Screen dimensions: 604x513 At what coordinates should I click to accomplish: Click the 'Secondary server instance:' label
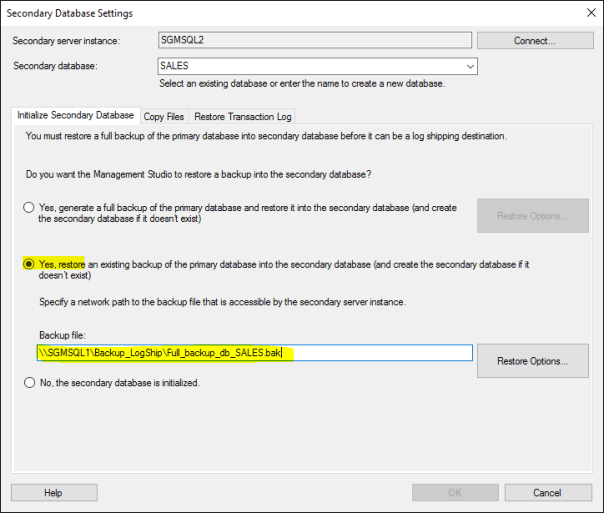66,41
